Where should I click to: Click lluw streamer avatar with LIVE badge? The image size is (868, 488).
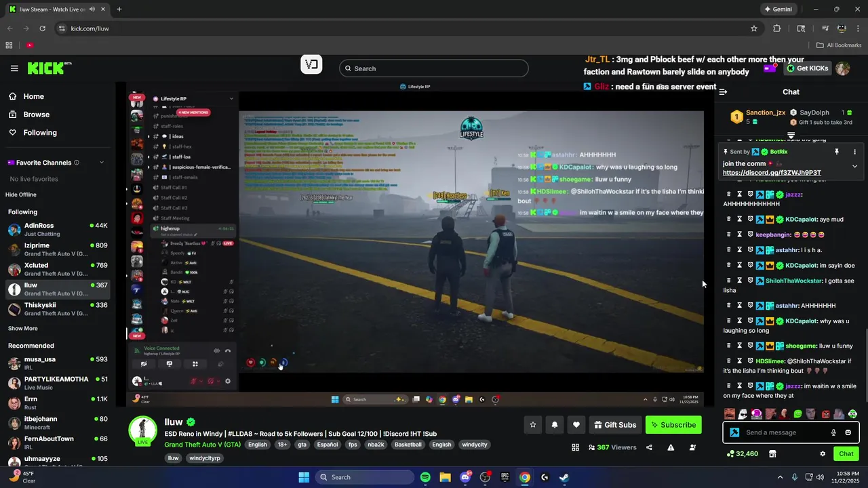click(x=143, y=431)
